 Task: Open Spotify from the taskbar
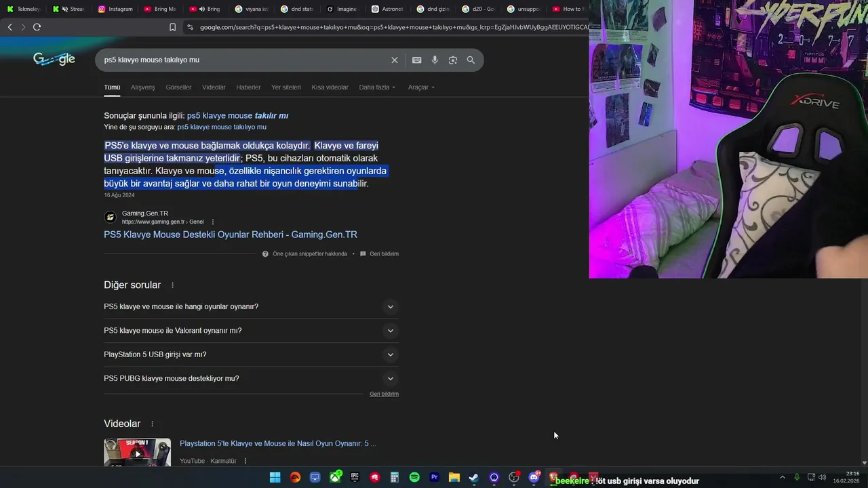point(414,477)
